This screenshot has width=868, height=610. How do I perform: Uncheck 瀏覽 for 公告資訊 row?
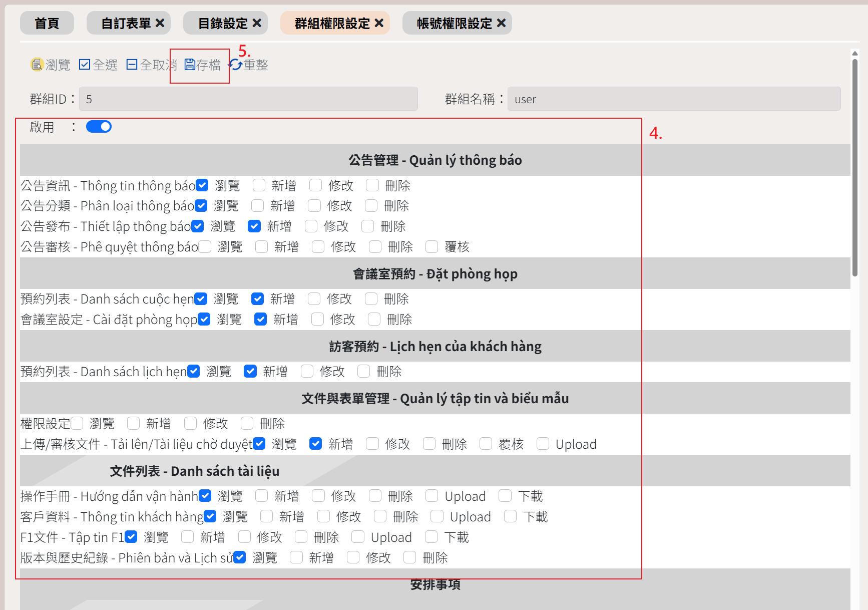[202, 185]
